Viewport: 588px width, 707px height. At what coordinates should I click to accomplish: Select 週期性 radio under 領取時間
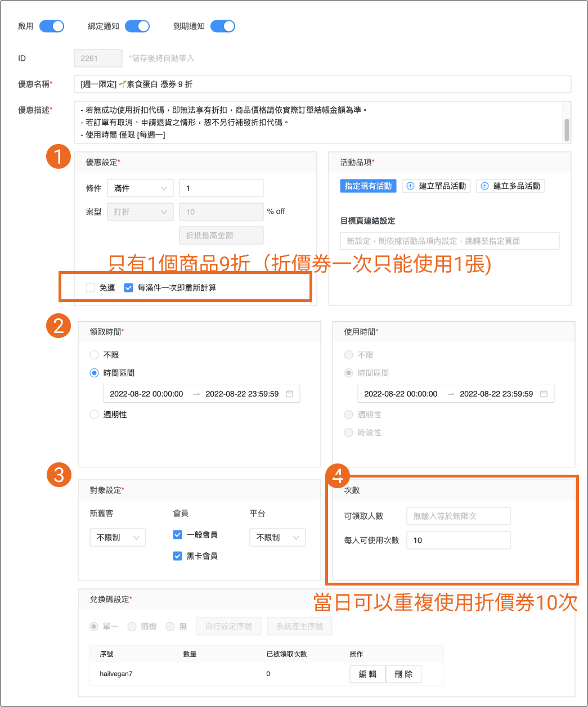tap(95, 415)
